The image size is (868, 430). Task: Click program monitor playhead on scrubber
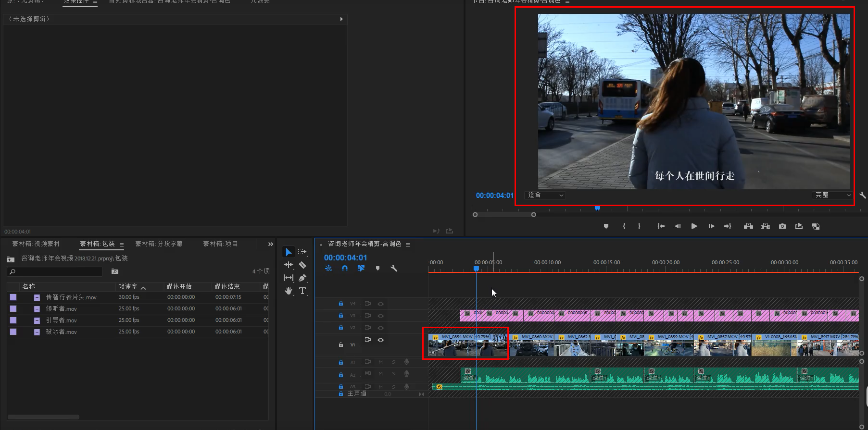597,208
